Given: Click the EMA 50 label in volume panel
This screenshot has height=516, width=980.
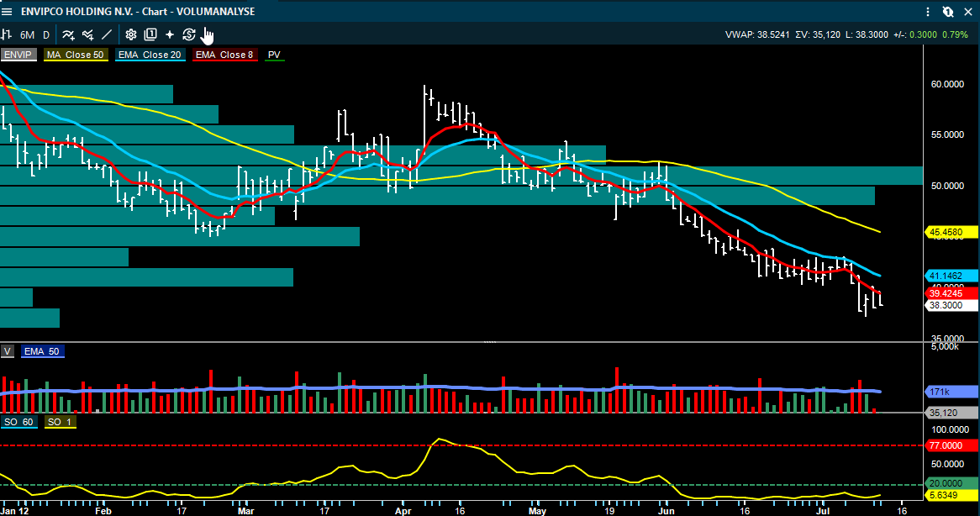Looking at the screenshot, I should 42,352.
